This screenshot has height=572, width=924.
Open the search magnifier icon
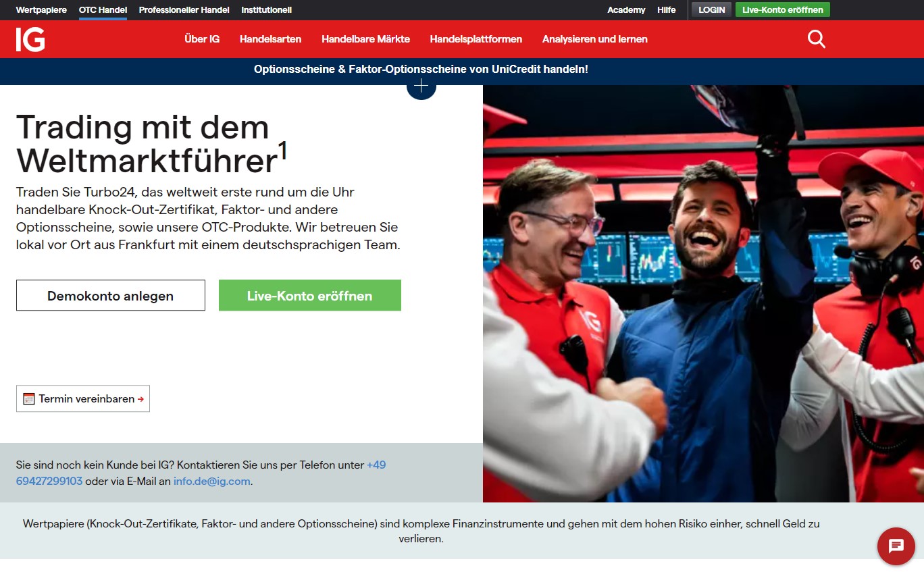[817, 39]
